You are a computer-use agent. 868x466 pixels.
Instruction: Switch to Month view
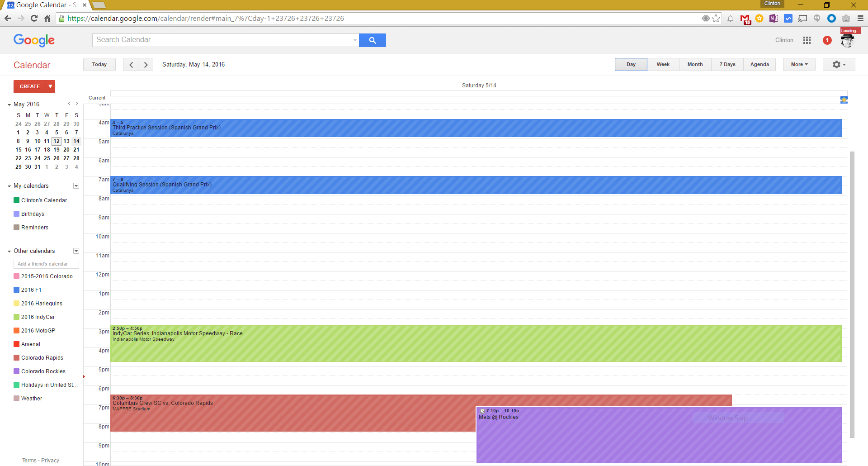(695, 65)
